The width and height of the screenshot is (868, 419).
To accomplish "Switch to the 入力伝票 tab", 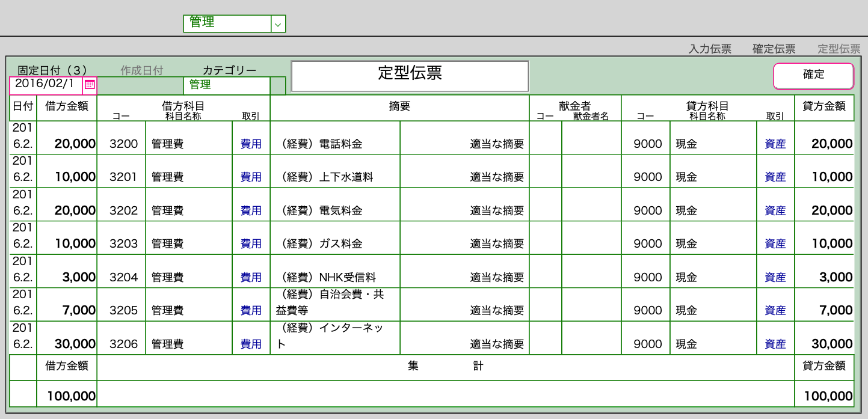I will click(x=710, y=49).
